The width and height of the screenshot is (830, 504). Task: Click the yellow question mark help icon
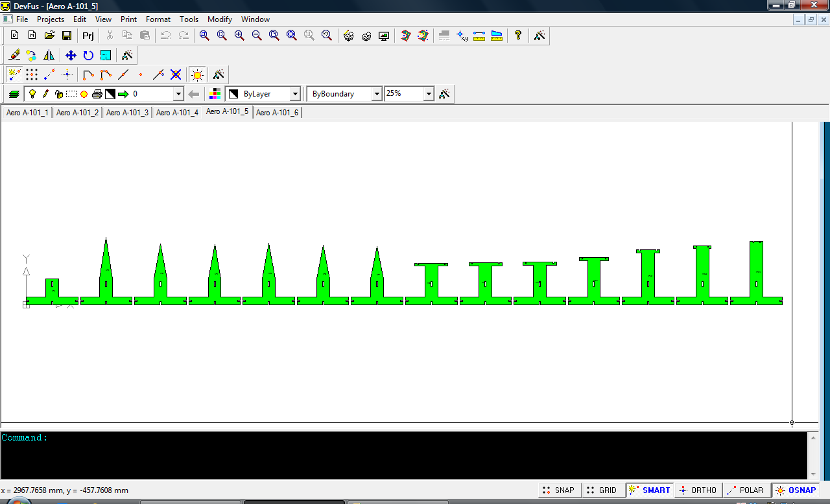[x=517, y=36]
